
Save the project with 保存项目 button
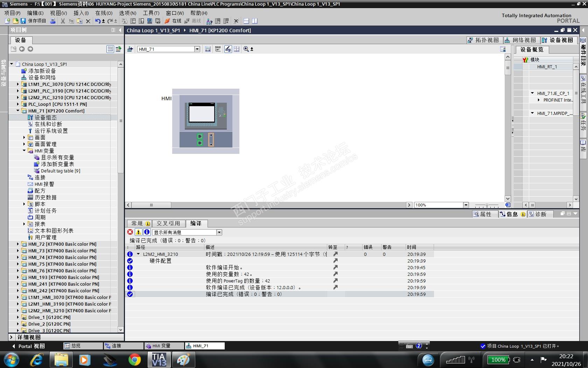point(33,21)
